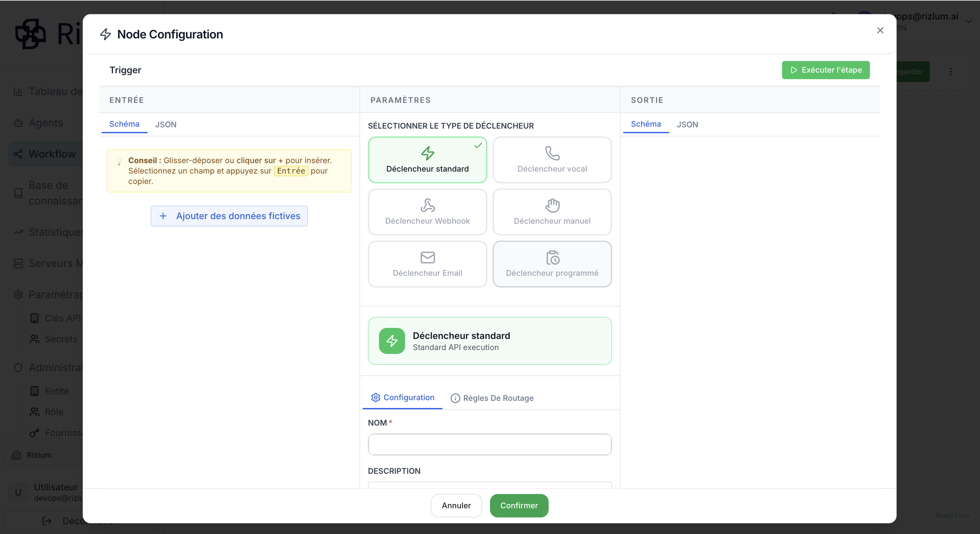Click the Confirmer button
980x534 pixels.
pyautogui.click(x=519, y=505)
